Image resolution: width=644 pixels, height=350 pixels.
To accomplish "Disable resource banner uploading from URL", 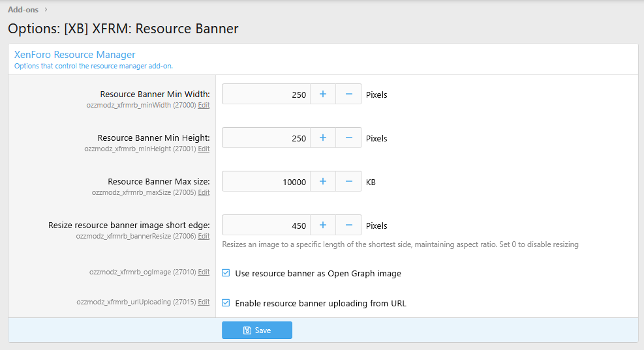I will coord(226,303).
